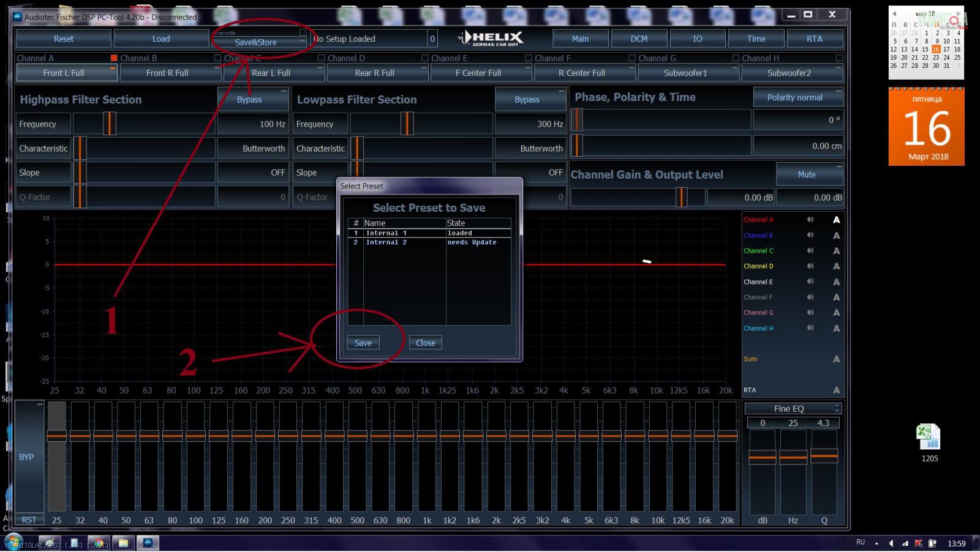Click the RST equalizer reset button
Viewport: 980px width, 552px height.
(29, 520)
